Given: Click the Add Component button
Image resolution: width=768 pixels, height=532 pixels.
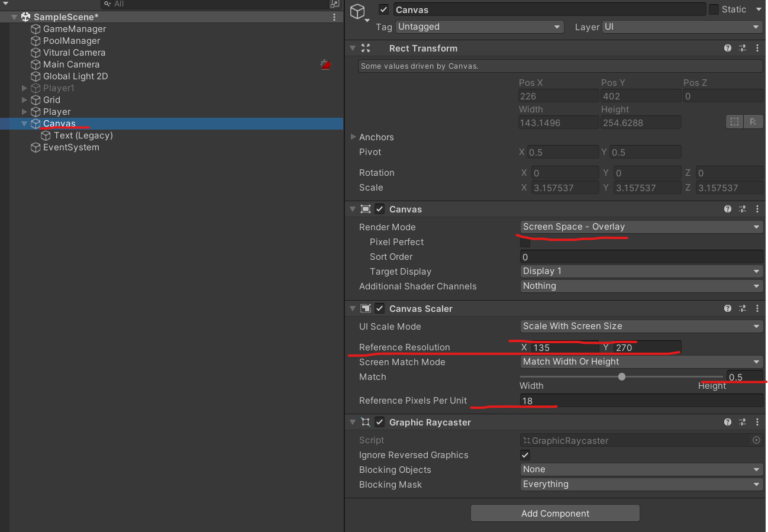Looking at the screenshot, I should point(555,513).
